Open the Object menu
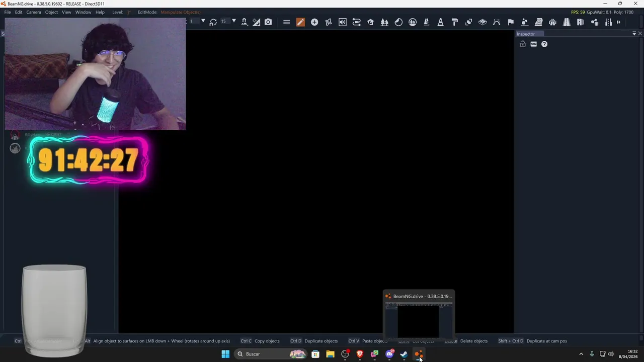This screenshot has height=362, width=644. click(51, 12)
